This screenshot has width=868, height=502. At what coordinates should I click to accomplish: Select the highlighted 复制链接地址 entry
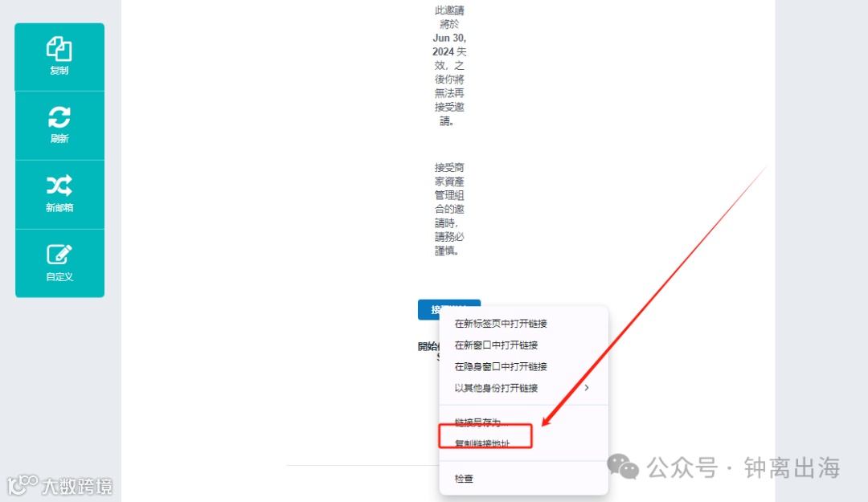482,443
